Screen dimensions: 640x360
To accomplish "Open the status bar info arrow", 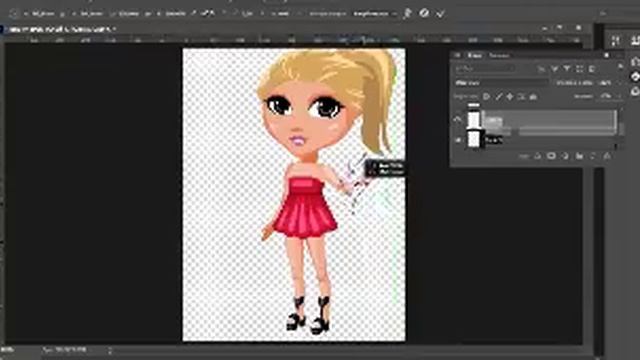I will [110, 350].
